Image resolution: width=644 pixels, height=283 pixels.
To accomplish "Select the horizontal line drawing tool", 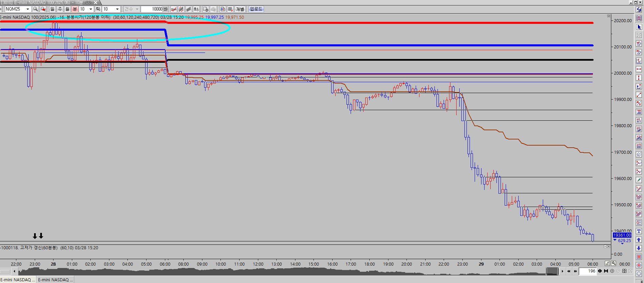I will click(x=639, y=69).
